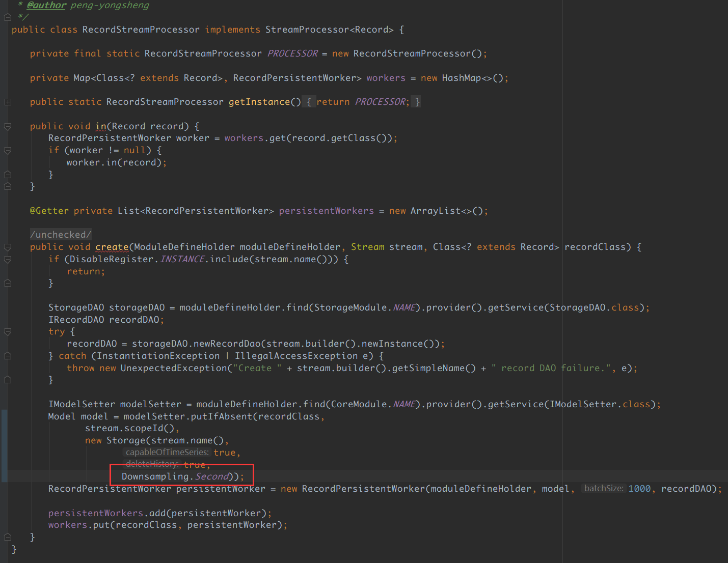This screenshot has height=563, width=728.
Task: Click 'ModuleDefineHolder' parameter type in create signature
Action: [x=184, y=247]
